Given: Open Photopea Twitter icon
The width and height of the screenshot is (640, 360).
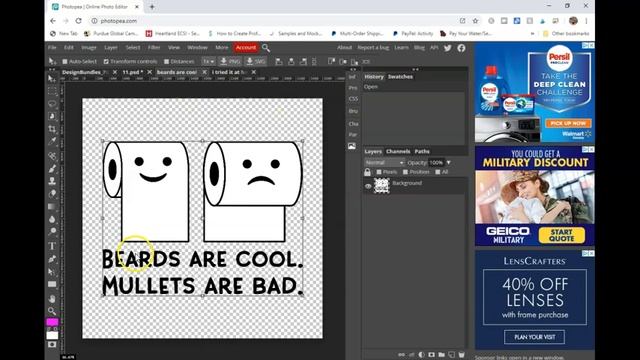Looking at the screenshot, I should point(448,48).
